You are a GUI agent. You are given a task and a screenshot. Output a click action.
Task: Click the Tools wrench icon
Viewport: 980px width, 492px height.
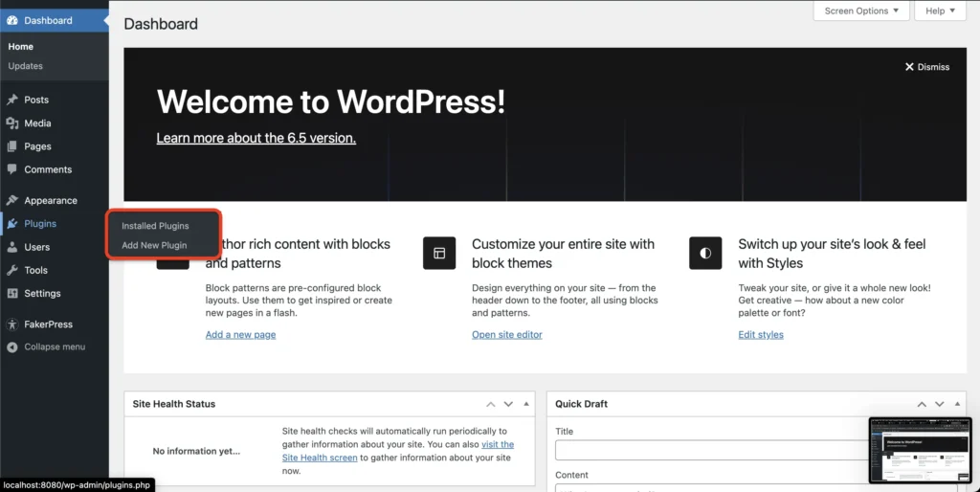point(12,271)
